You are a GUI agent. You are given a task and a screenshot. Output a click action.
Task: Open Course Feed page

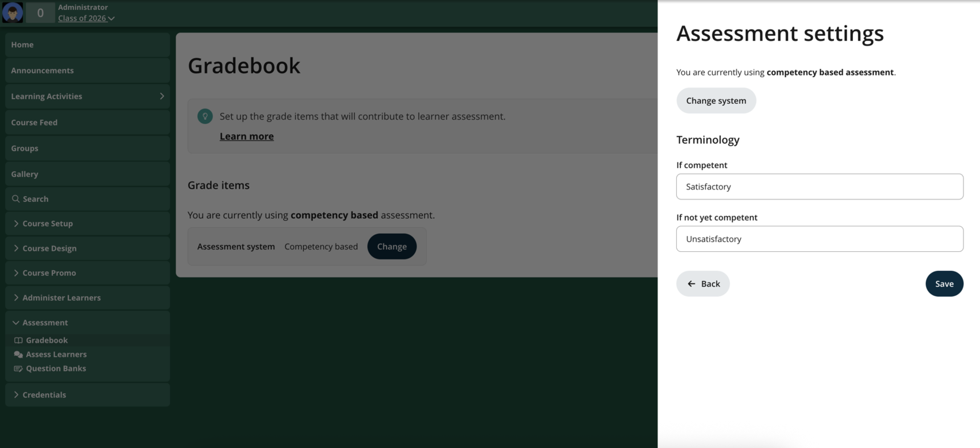click(x=88, y=123)
